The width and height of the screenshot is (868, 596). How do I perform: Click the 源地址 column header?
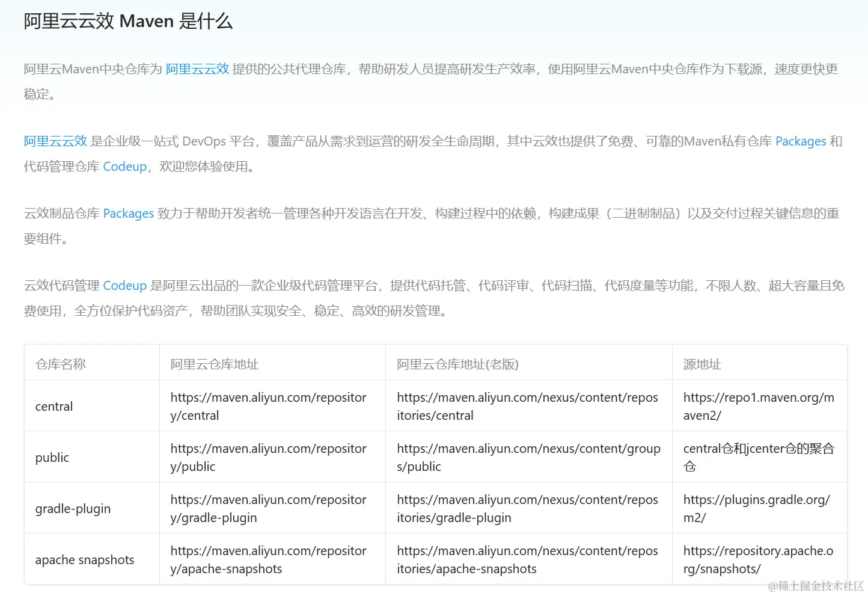pos(702,364)
